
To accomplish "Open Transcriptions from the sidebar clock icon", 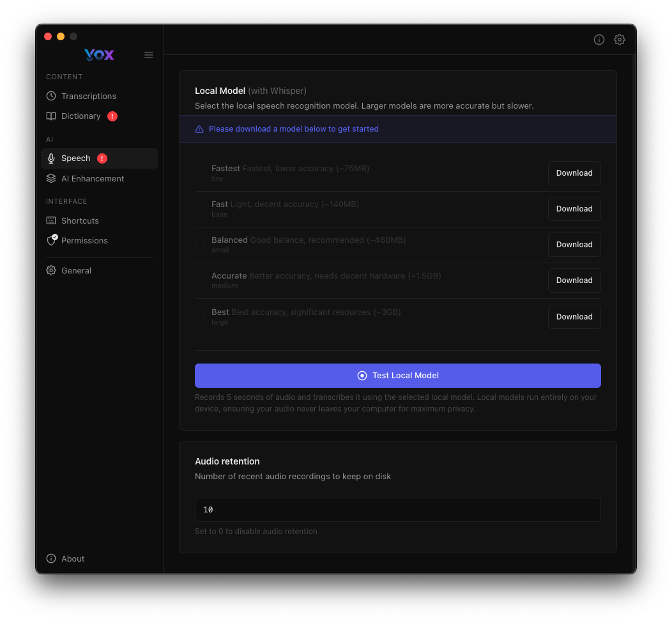I will (x=51, y=96).
